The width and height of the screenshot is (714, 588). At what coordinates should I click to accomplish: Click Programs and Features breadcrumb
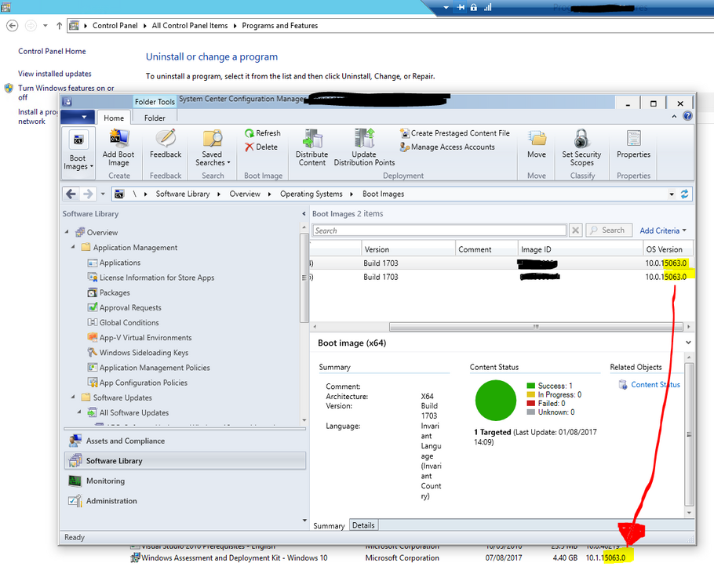click(x=279, y=26)
